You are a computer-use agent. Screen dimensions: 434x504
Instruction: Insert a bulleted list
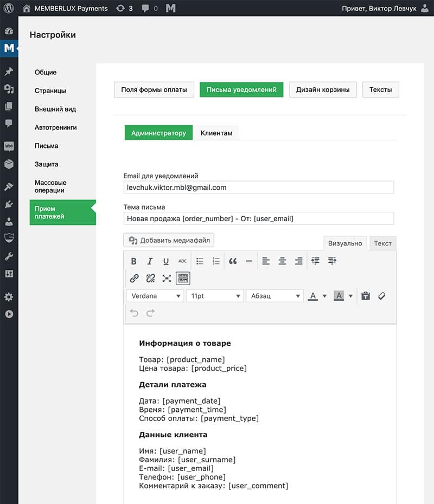(200, 261)
